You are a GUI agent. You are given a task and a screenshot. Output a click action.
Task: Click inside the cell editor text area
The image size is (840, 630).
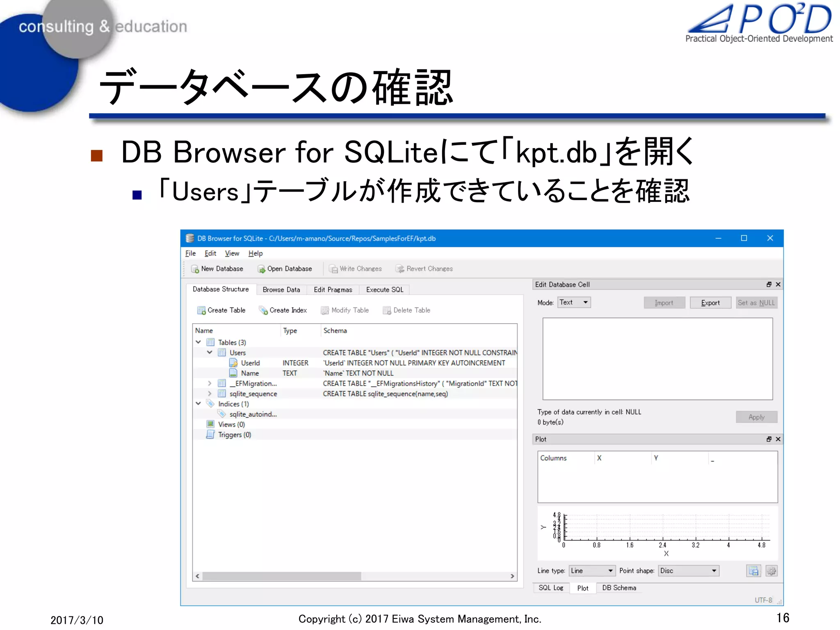click(657, 358)
